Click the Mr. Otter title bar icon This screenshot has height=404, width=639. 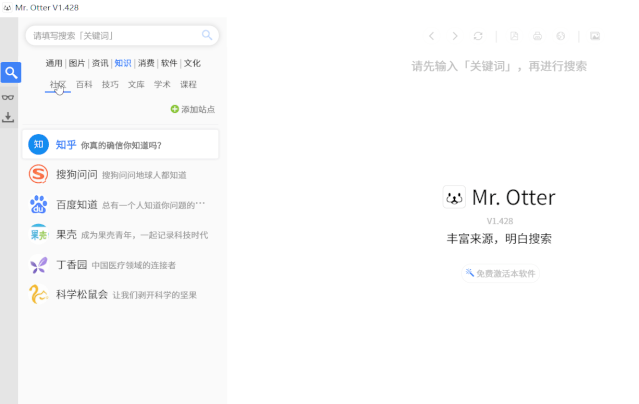point(7,7)
